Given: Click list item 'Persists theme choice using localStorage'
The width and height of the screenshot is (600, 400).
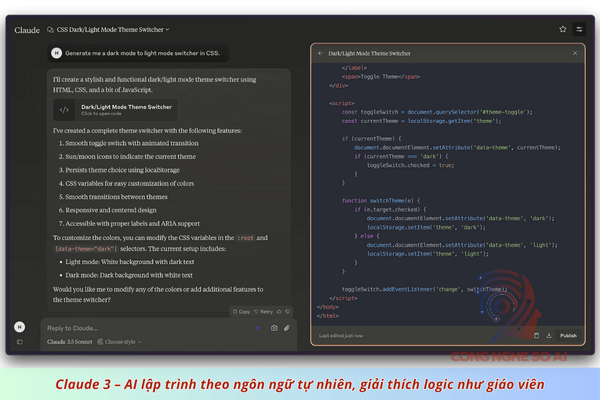Looking at the screenshot, I should [x=122, y=170].
